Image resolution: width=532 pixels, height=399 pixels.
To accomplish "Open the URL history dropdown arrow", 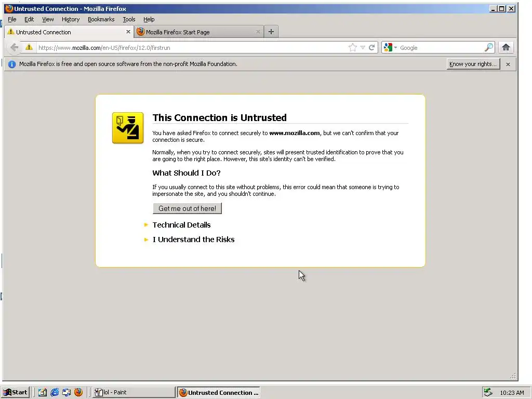I will tap(363, 47).
